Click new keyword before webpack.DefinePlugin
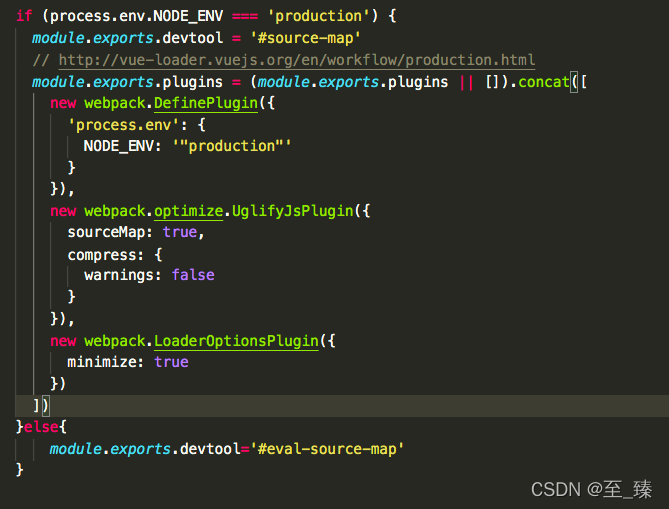Image resolution: width=669 pixels, height=509 pixels. click(63, 103)
